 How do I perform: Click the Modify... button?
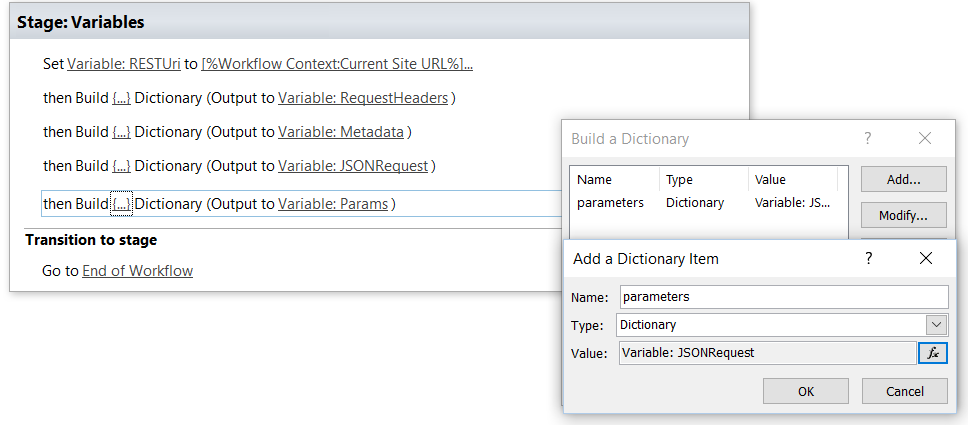(903, 215)
